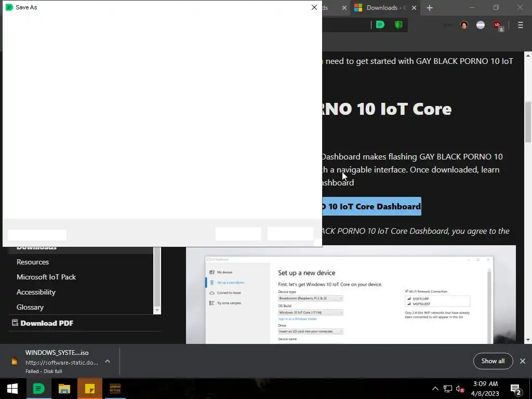Expand the download item options chevron
Viewport: 532px width, 399px height.
[x=108, y=362]
